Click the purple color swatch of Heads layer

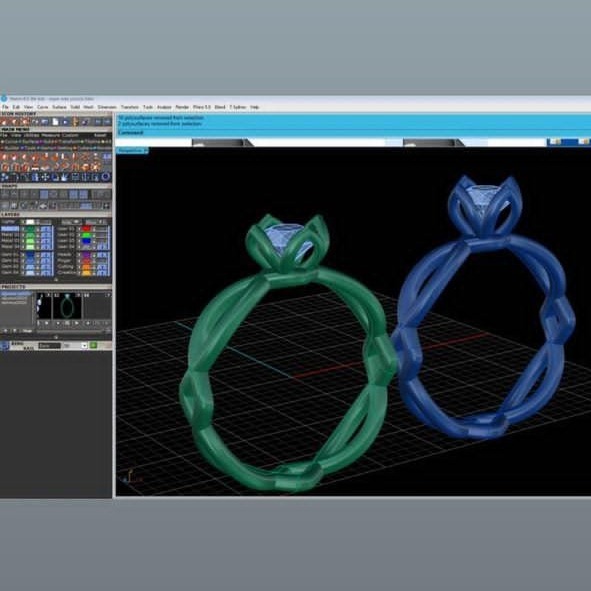[86, 255]
